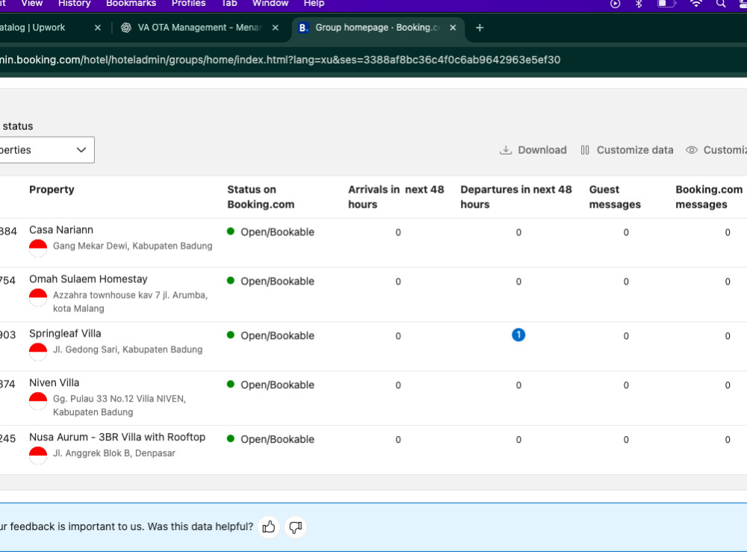Screen dimensions: 747x560
Task: Click Open/Bookable status for Springleaf Villa
Action: click(x=277, y=336)
